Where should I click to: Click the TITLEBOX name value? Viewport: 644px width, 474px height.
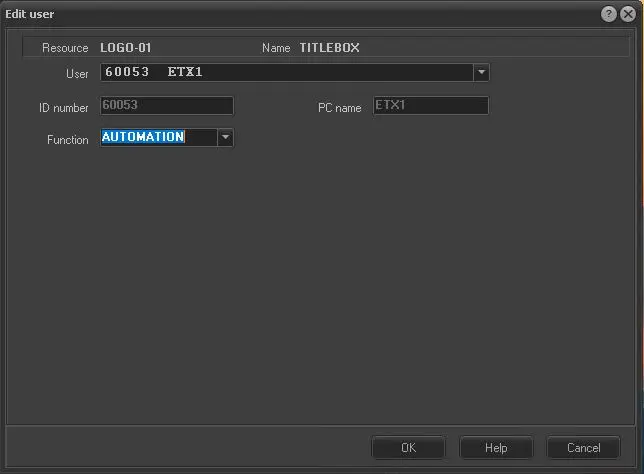point(329,48)
